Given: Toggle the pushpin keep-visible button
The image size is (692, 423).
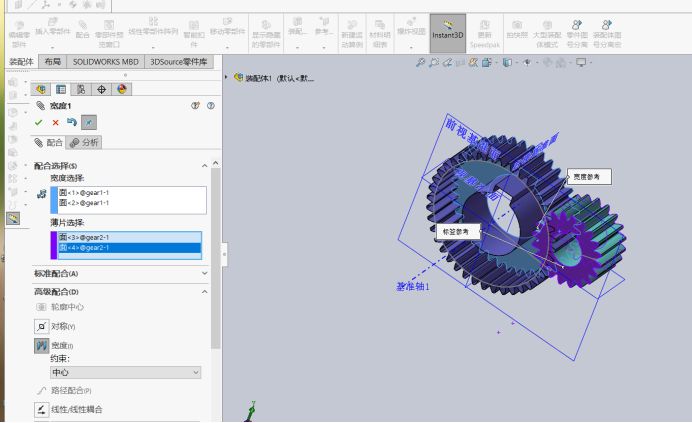Looking at the screenshot, I should point(89,123).
